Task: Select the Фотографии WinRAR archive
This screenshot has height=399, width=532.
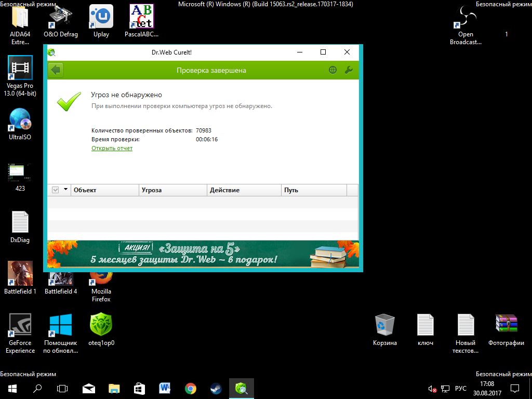Action: (x=506, y=329)
